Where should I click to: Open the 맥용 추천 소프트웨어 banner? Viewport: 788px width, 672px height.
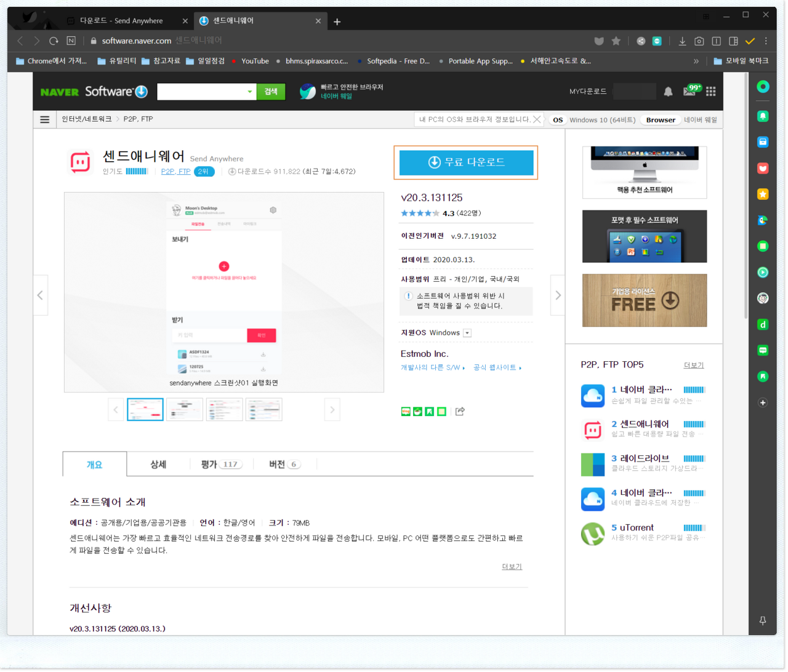(645, 172)
